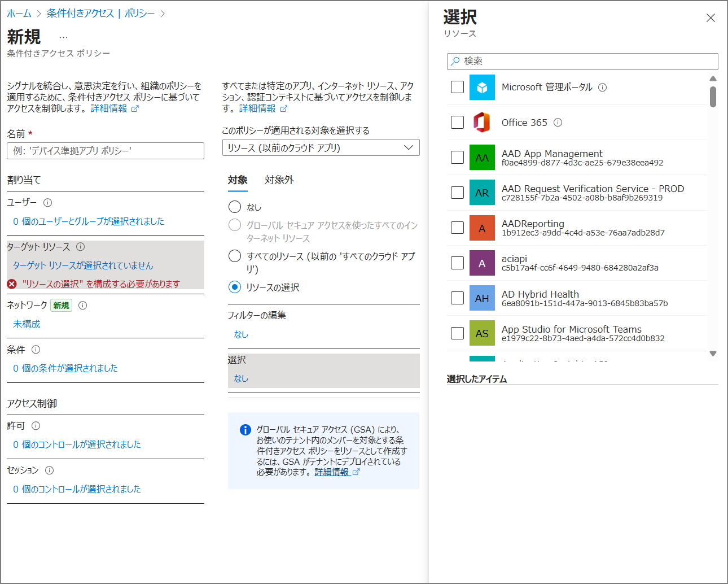Screen dimensions: 728x584
Task: Click ターゲット リソースが選択されていません link
Action: pos(83,265)
